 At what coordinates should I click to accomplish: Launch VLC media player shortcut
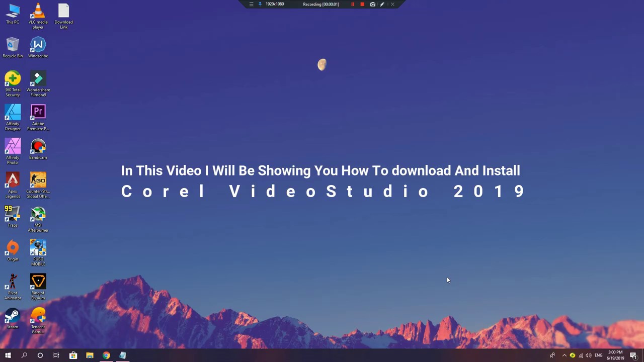(38, 16)
